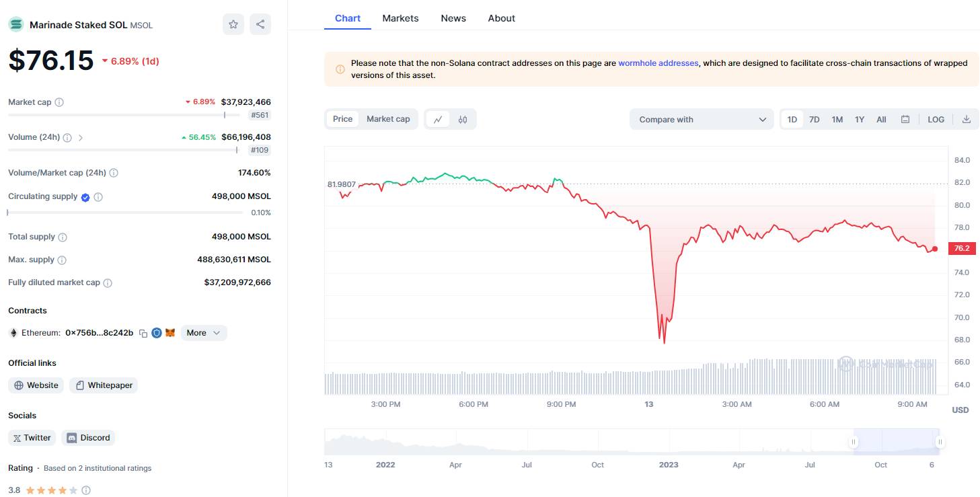Image resolution: width=980 pixels, height=497 pixels.
Task: Click the $37,209,972,666 fully diluted value
Action: click(237, 282)
